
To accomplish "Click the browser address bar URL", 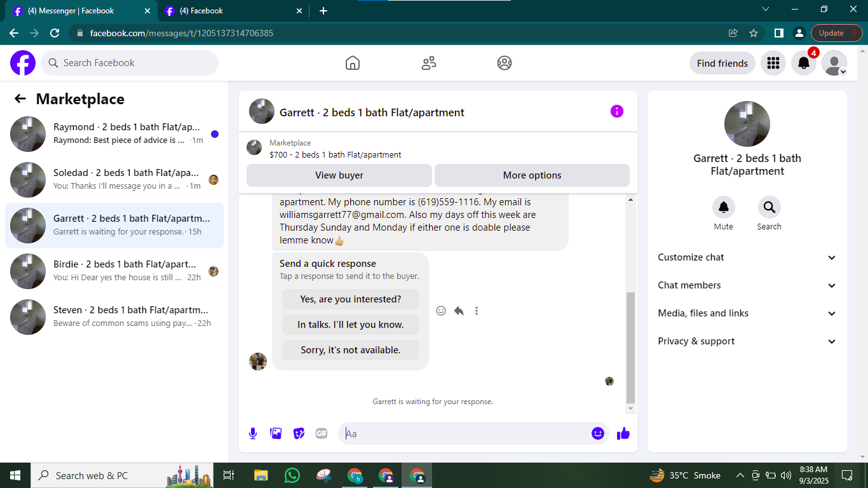I will click(x=182, y=33).
